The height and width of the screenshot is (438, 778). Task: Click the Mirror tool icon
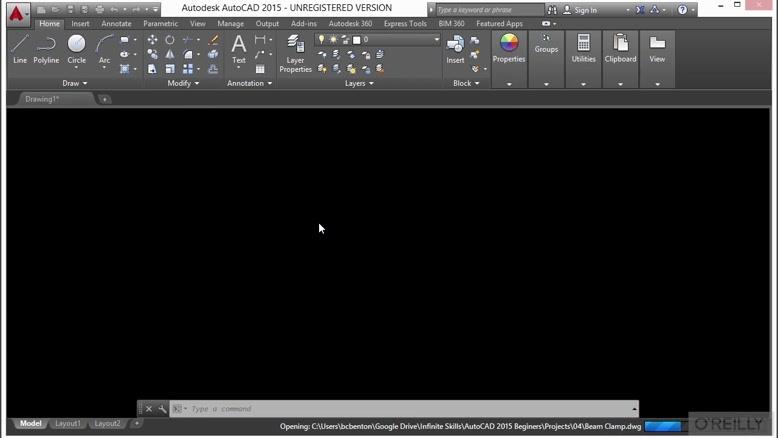click(x=170, y=54)
